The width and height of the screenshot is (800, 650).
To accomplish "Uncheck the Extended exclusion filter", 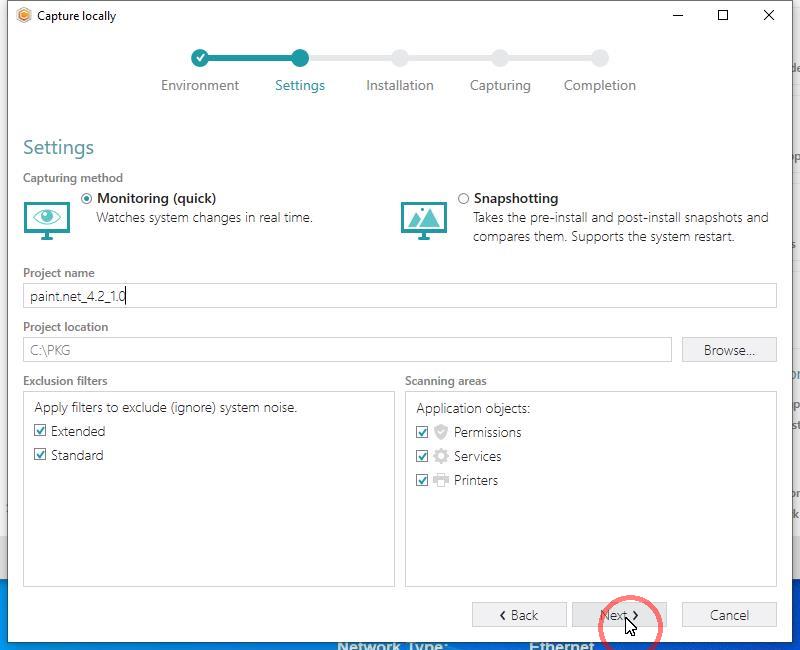I will (x=40, y=431).
